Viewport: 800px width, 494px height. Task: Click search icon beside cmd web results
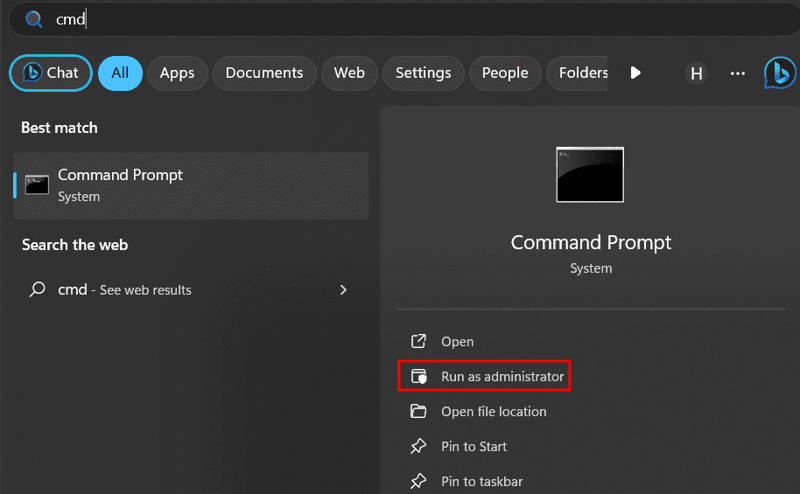click(37, 289)
